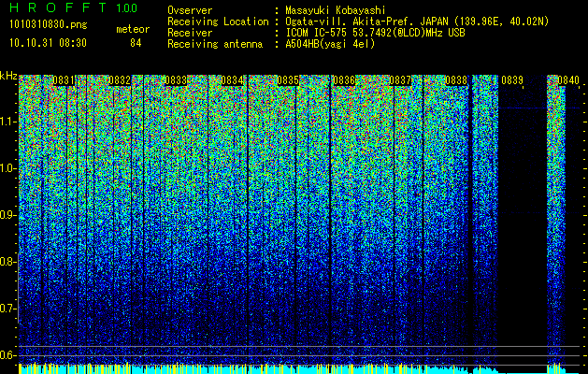Select the Ogata-vill. Akita-Pref. JAPAN location text

(x=417, y=22)
